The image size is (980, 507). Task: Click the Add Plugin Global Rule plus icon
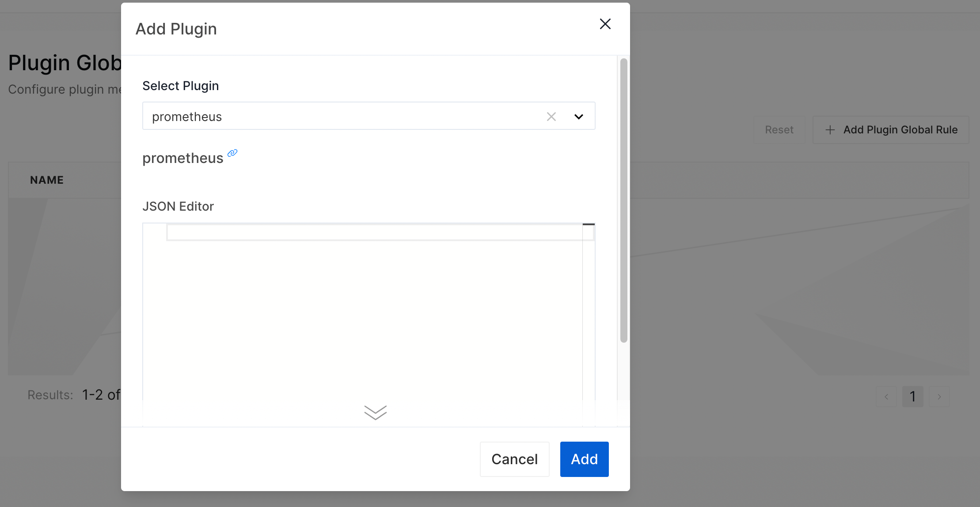(x=830, y=129)
